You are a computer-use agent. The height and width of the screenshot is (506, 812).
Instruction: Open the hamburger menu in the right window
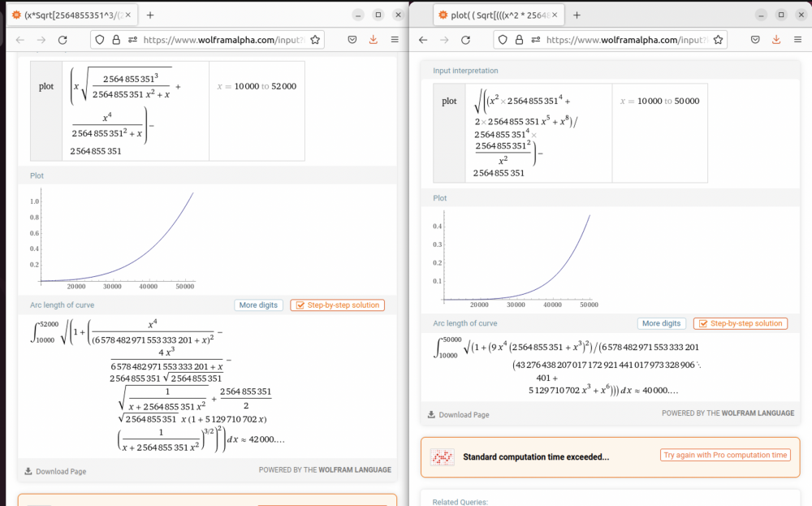click(x=797, y=40)
